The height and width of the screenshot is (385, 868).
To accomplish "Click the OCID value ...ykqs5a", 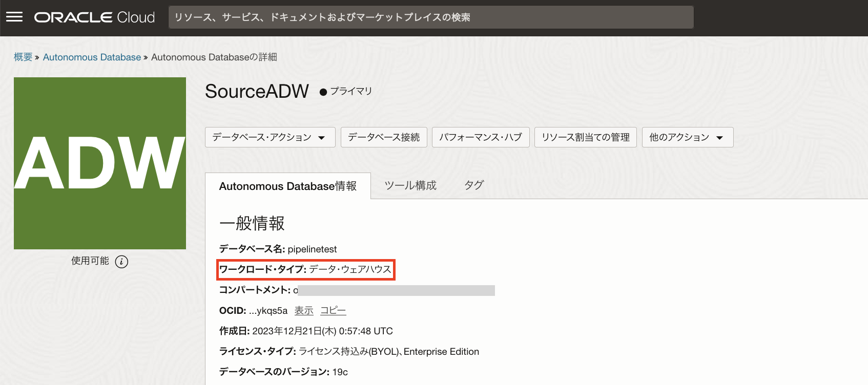I will click(268, 311).
